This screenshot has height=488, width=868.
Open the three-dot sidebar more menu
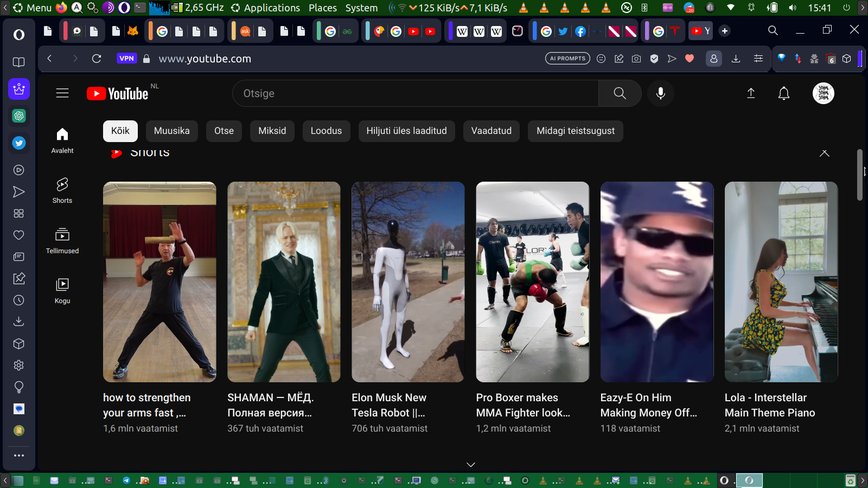tap(19, 455)
